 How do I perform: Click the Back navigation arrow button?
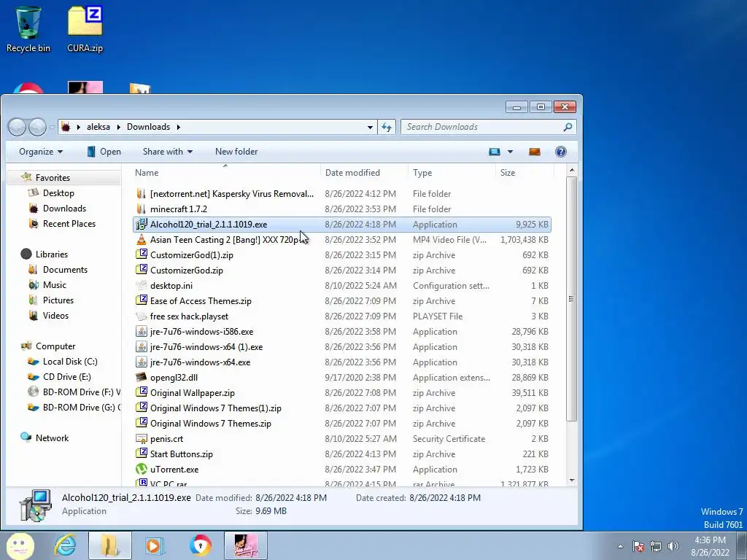tap(18, 127)
